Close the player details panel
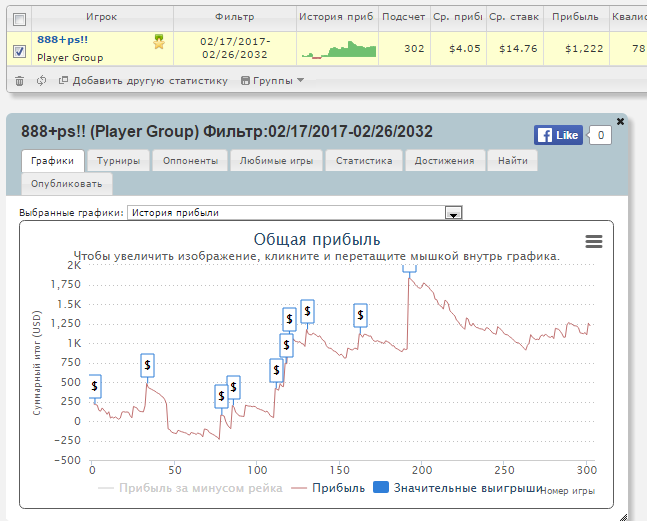The image size is (647, 521). (620, 121)
